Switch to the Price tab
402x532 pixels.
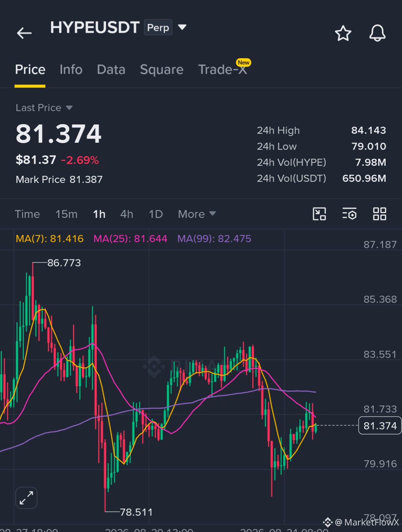pos(30,70)
